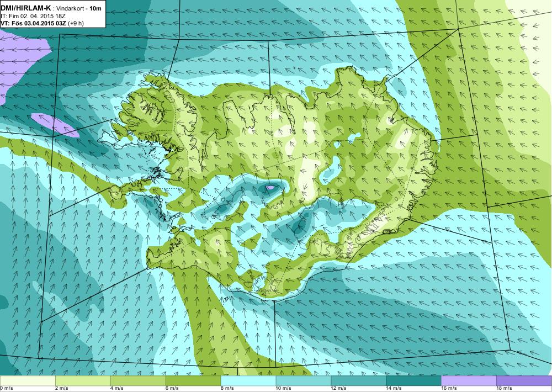The height and width of the screenshot is (392, 552).
Task: Click the light purple 16–18 m/s legend swatch
Action: tap(469, 381)
